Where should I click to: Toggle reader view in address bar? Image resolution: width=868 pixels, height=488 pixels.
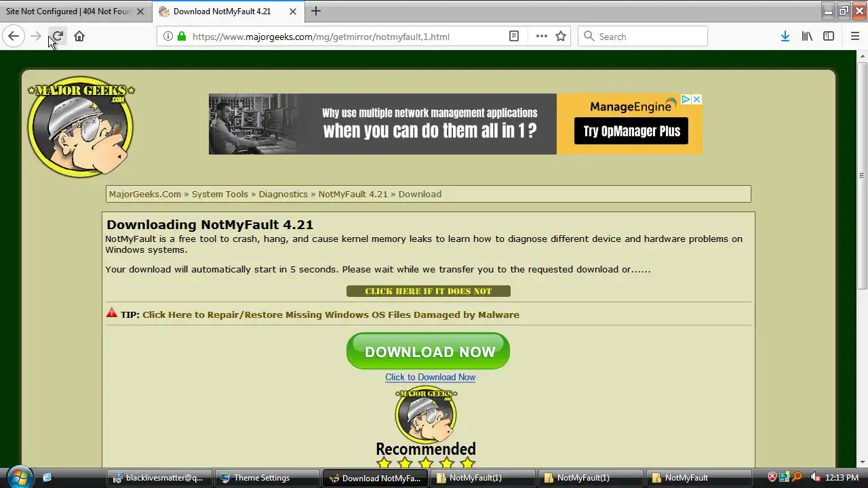[x=514, y=36]
